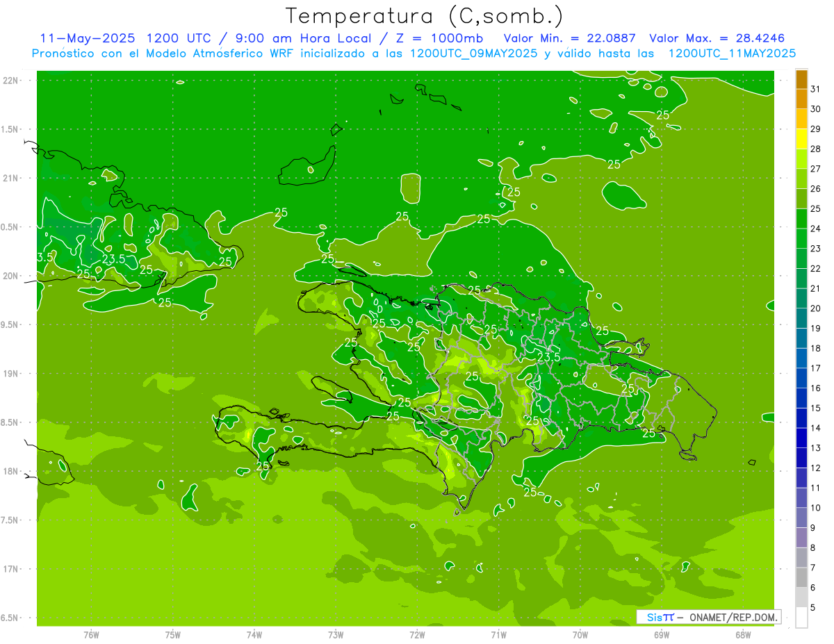Click the 22N latitude axis label
Viewport: 834px width, 644px height.
pos(10,81)
